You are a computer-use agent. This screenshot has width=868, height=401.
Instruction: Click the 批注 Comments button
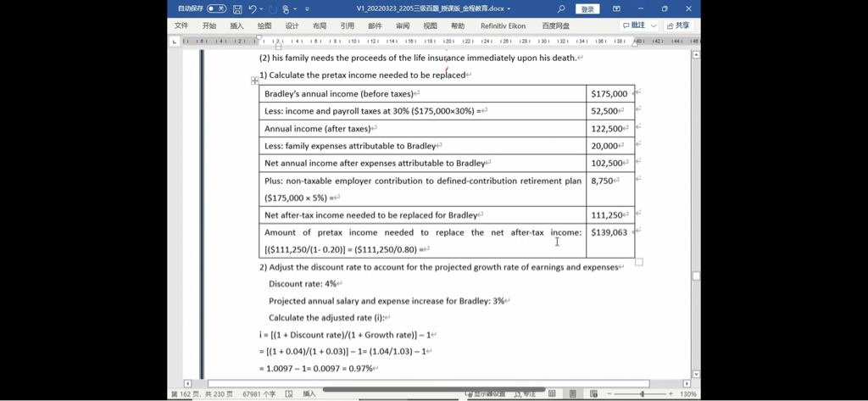[634, 26]
